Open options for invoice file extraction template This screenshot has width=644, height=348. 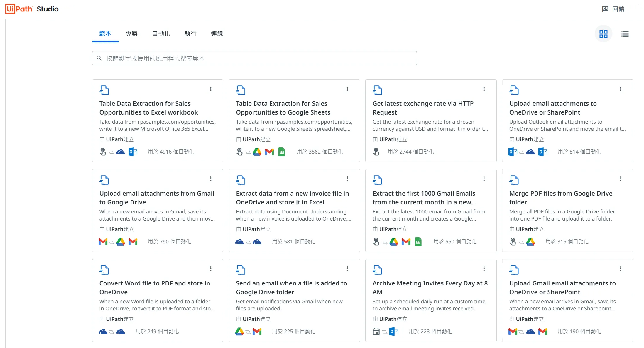(347, 179)
